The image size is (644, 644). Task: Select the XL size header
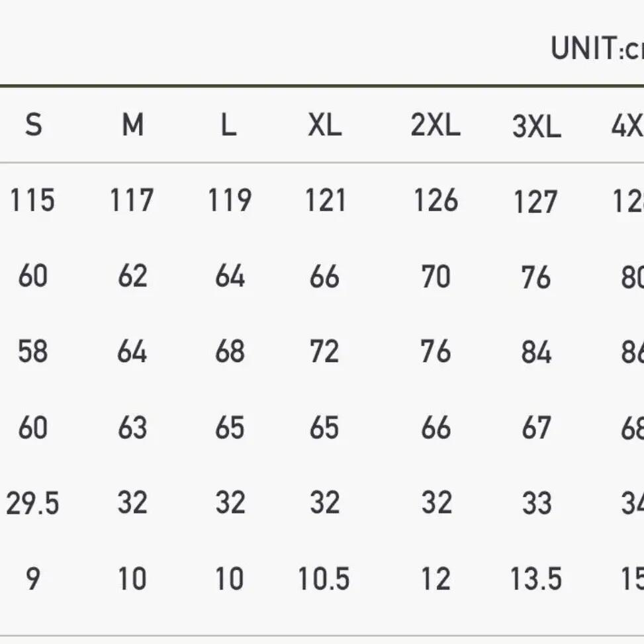[x=324, y=124]
